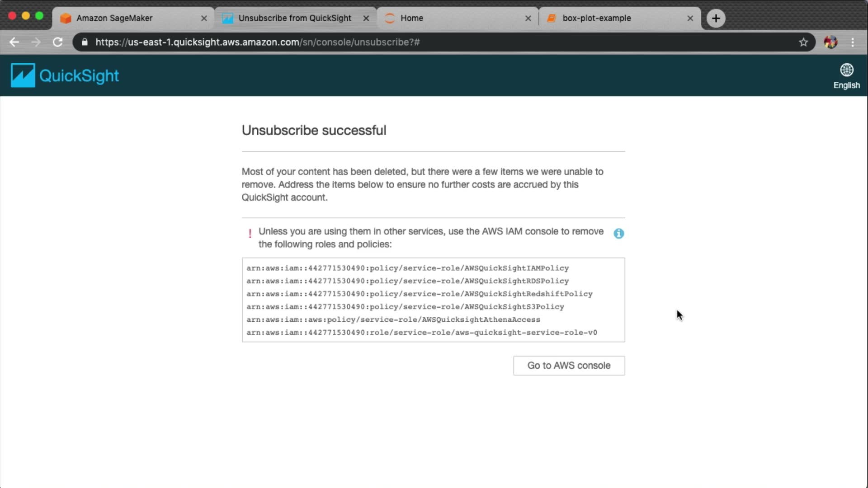Reload the current page

[57, 42]
